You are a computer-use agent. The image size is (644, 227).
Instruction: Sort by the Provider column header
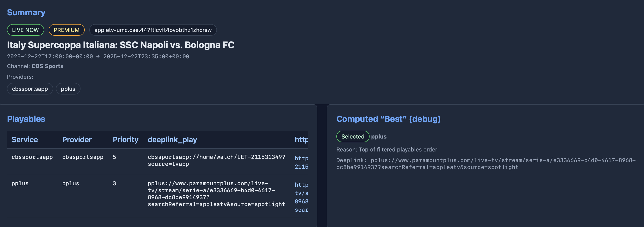77,140
